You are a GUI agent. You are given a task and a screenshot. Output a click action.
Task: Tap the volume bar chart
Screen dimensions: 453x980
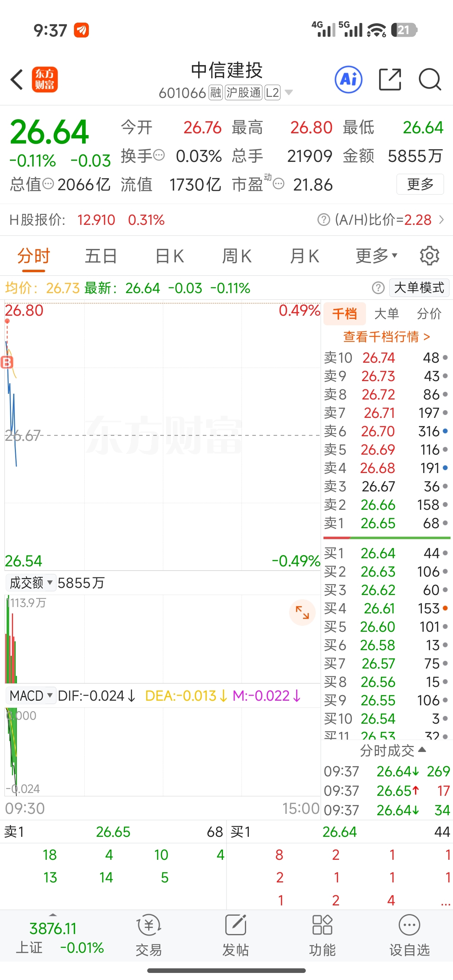tap(11, 639)
